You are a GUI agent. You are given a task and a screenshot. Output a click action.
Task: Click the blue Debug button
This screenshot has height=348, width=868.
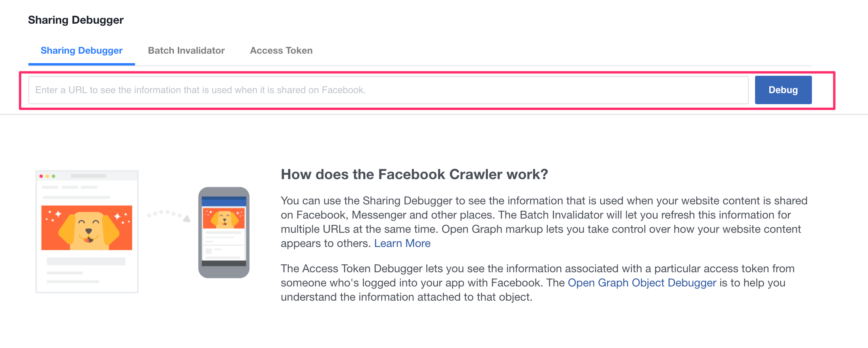783,90
